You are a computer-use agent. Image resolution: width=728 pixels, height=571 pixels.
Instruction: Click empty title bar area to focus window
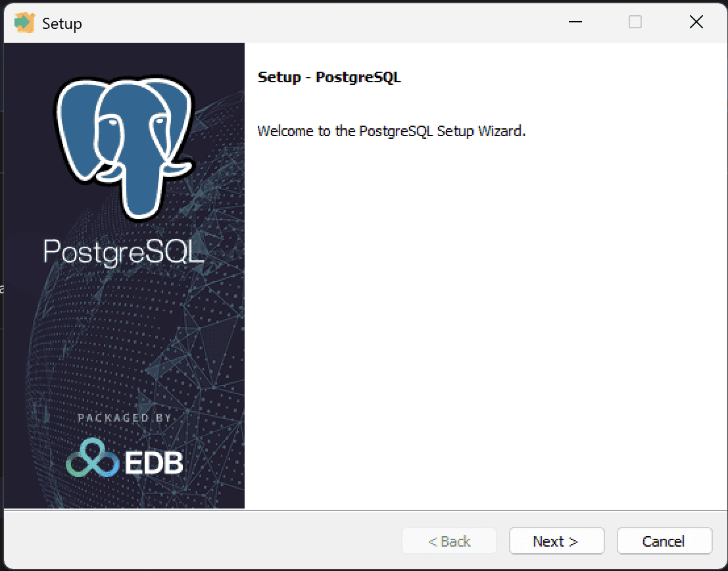(329, 22)
